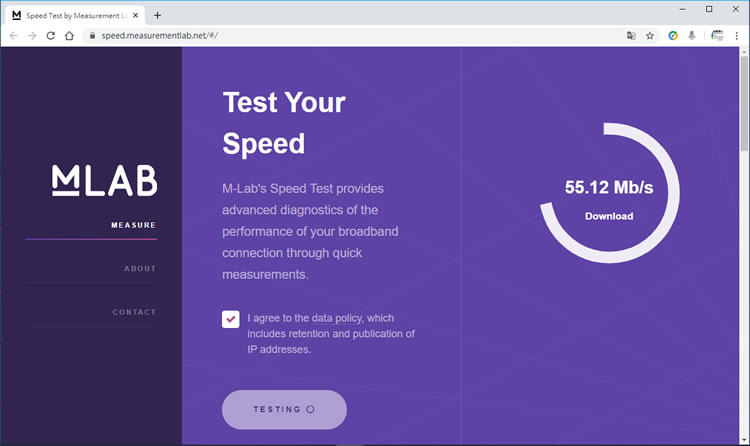Viewport: 750px width, 446px height.
Task: Click the 55.12 Mb/s speed value
Action: 609,188
